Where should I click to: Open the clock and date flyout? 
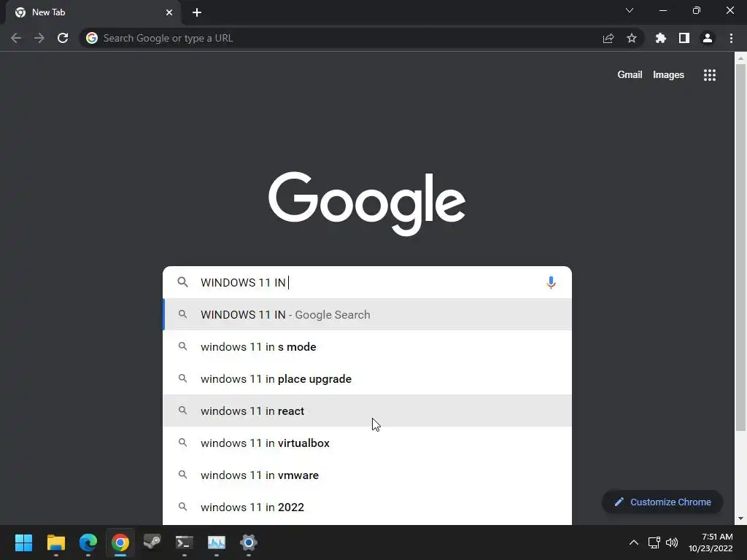[711, 542]
